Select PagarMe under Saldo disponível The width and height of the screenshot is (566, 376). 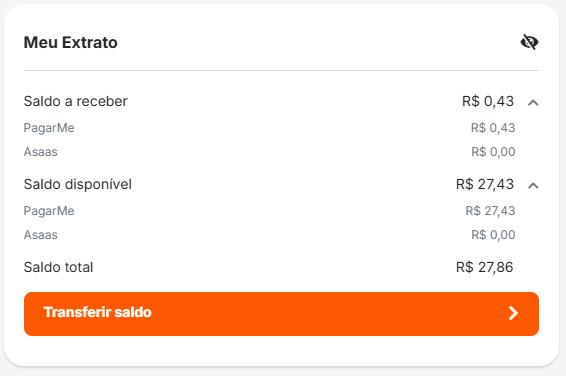tap(49, 211)
